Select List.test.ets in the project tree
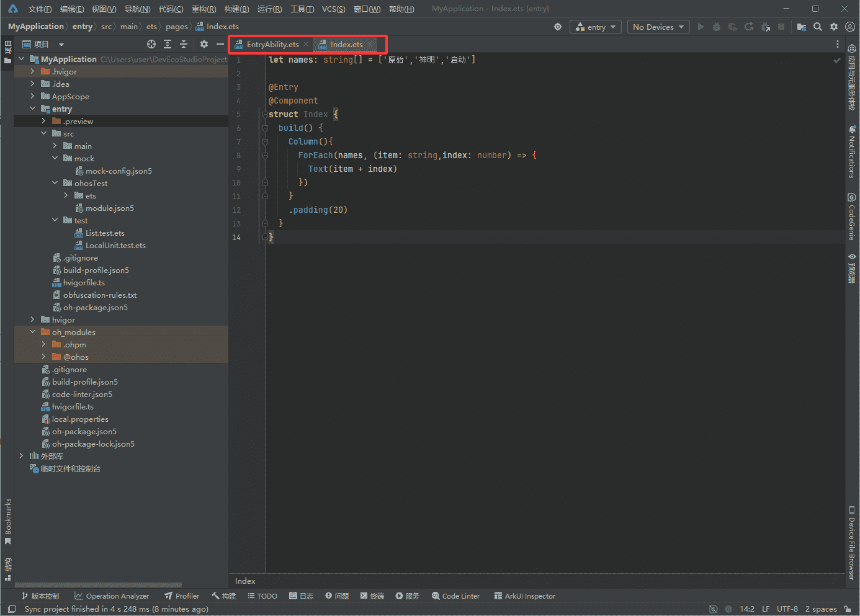The height and width of the screenshot is (616, 860). click(105, 233)
